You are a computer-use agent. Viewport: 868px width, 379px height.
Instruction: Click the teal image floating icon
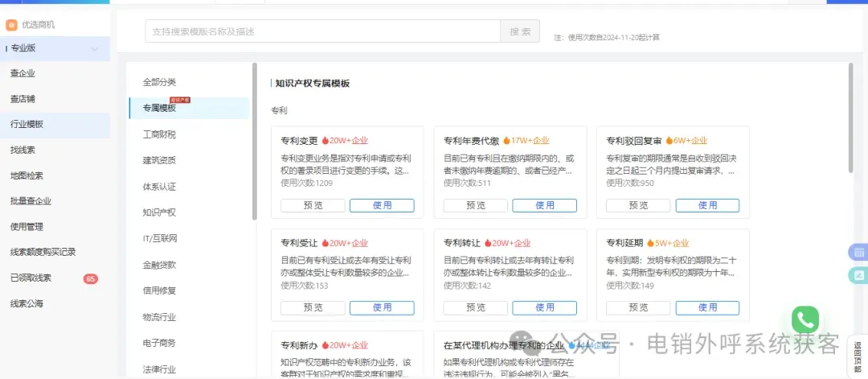(x=858, y=275)
